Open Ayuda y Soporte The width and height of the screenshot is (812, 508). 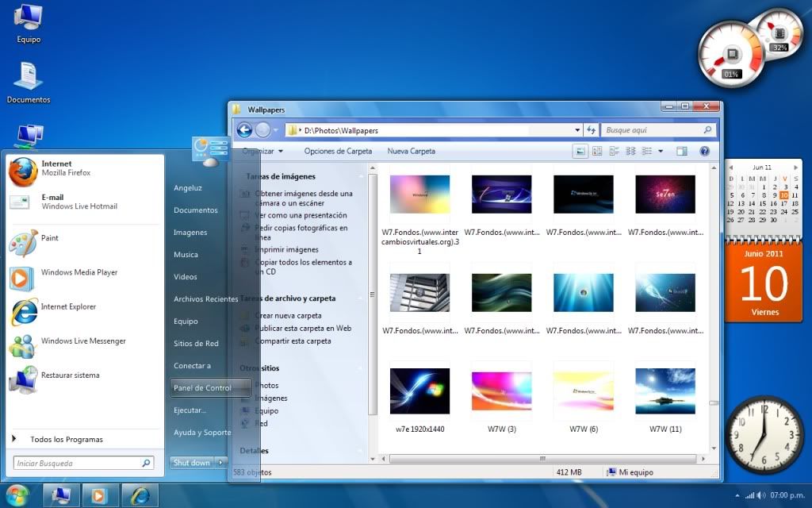(202, 433)
